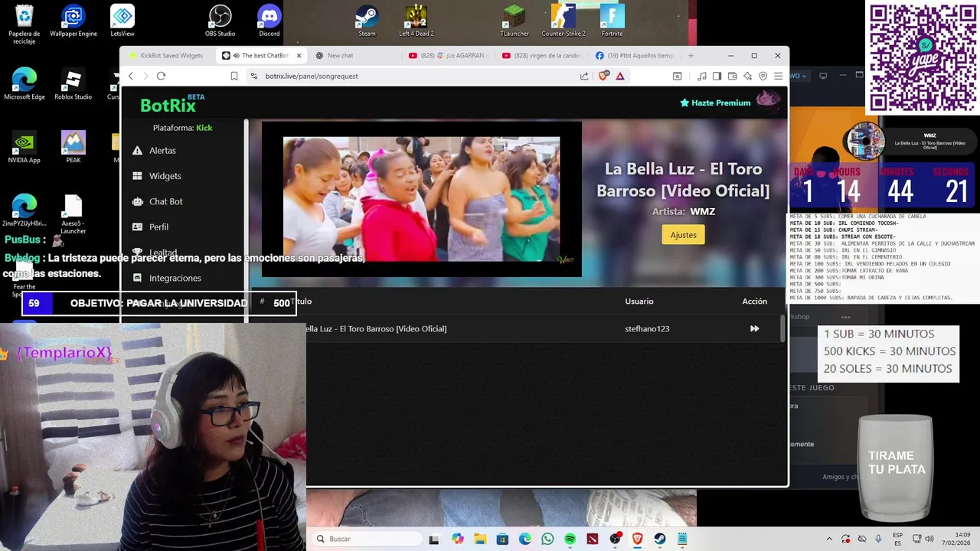The image size is (980, 551).
Task: Expand system tray hidden icons chevron
Action: pyautogui.click(x=829, y=539)
